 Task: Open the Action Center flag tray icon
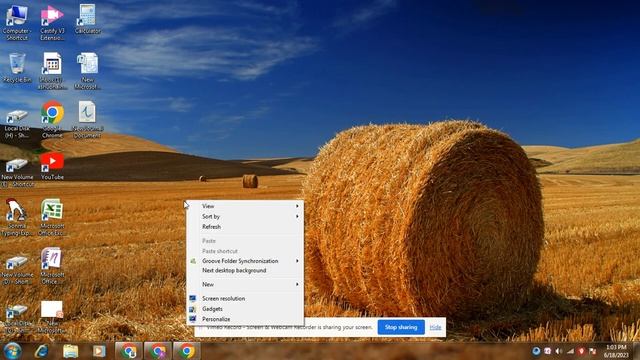[593, 351]
